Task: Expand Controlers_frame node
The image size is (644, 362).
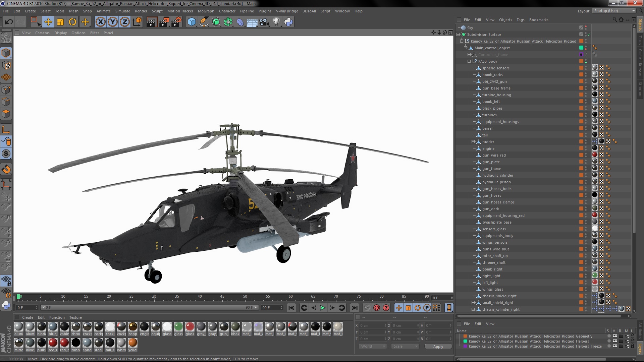Action: [469, 55]
